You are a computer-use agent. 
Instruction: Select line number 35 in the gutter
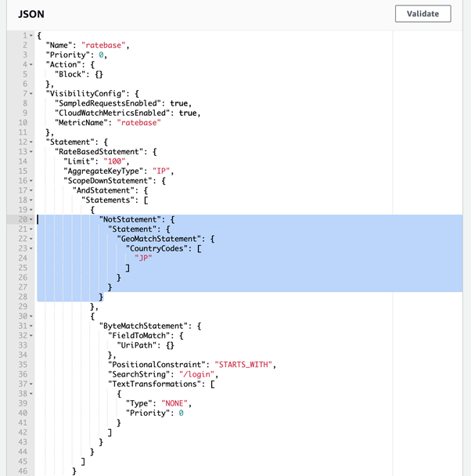coord(23,364)
